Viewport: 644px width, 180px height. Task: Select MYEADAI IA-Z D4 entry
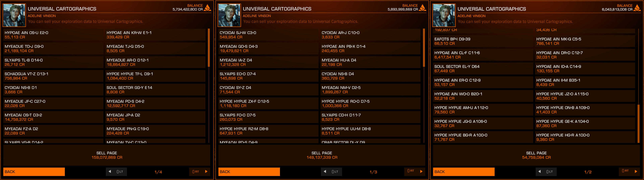pyautogui.click(x=268, y=62)
